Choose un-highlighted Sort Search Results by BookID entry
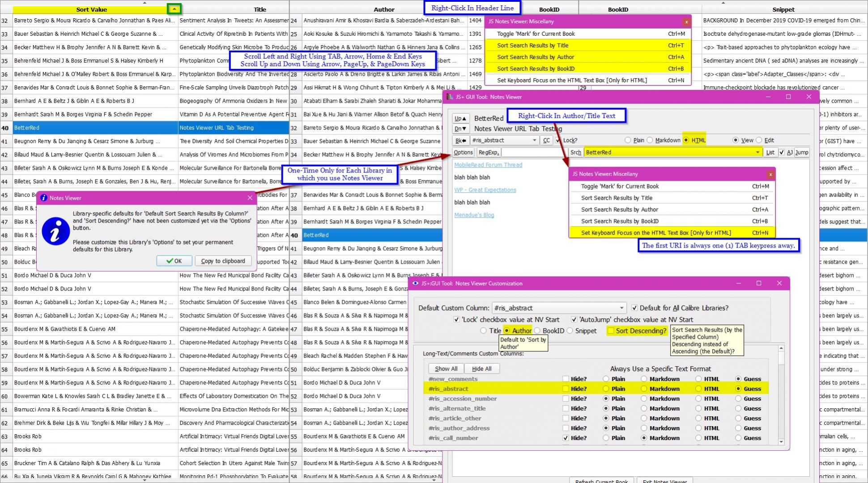 (x=672, y=221)
